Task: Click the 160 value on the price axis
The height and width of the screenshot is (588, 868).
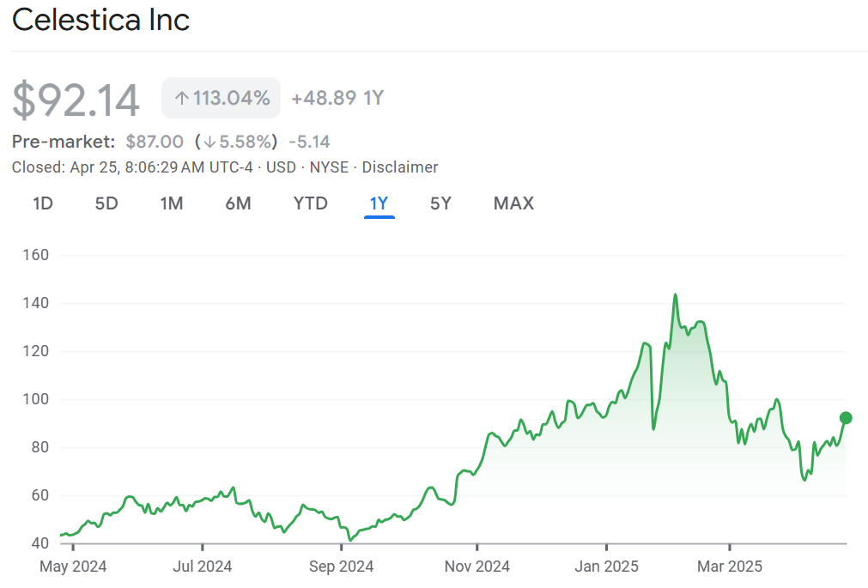Action: (34, 255)
